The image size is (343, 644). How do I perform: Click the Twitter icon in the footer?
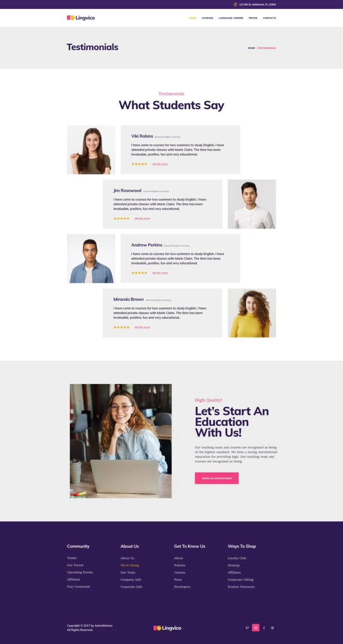pyautogui.click(x=247, y=628)
